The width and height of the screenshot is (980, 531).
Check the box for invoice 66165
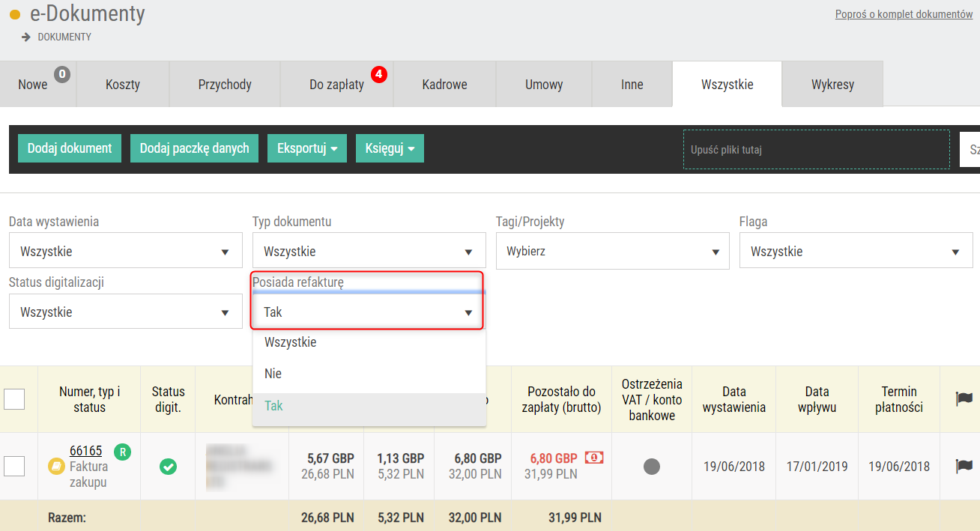point(14,467)
